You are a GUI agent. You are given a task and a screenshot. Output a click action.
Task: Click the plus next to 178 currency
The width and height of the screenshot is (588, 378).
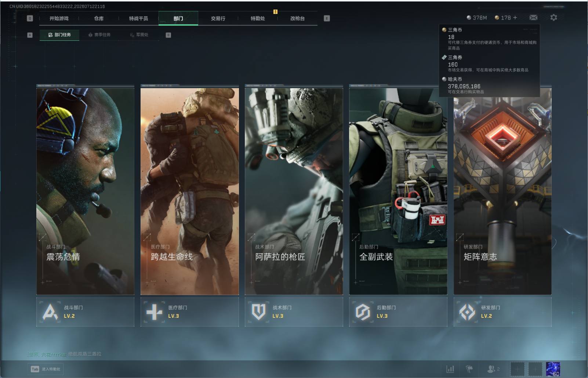(x=515, y=18)
